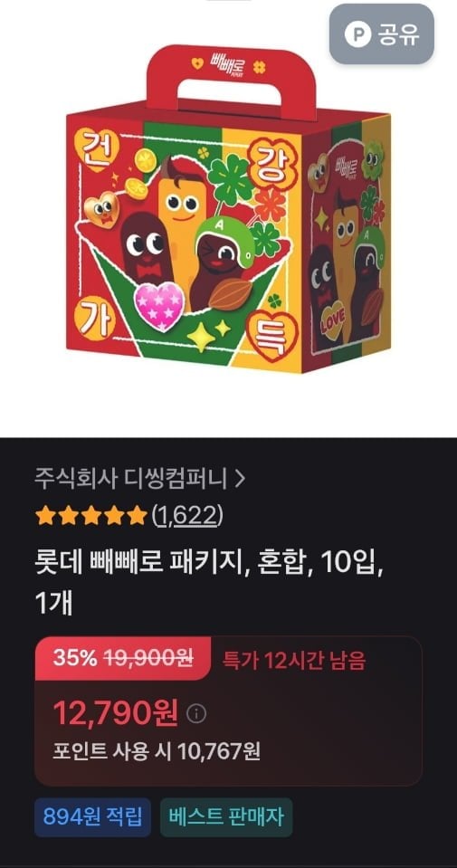The height and width of the screenshot is (868, 457).
Task: Click the middle rating star
Action: (x=90, y=517)
